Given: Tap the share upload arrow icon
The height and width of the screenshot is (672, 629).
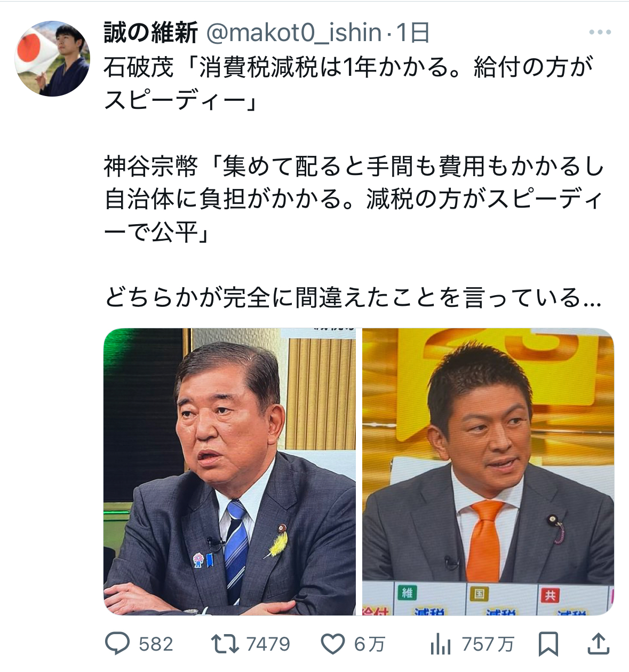Looking at the screenshot, I should [599, 644].
